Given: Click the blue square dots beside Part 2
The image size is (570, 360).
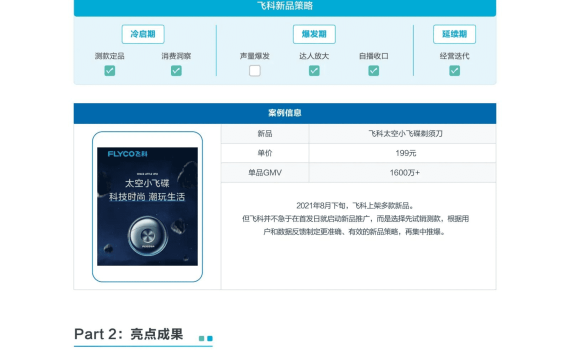Looking at the screenshot, I should 206,339.
